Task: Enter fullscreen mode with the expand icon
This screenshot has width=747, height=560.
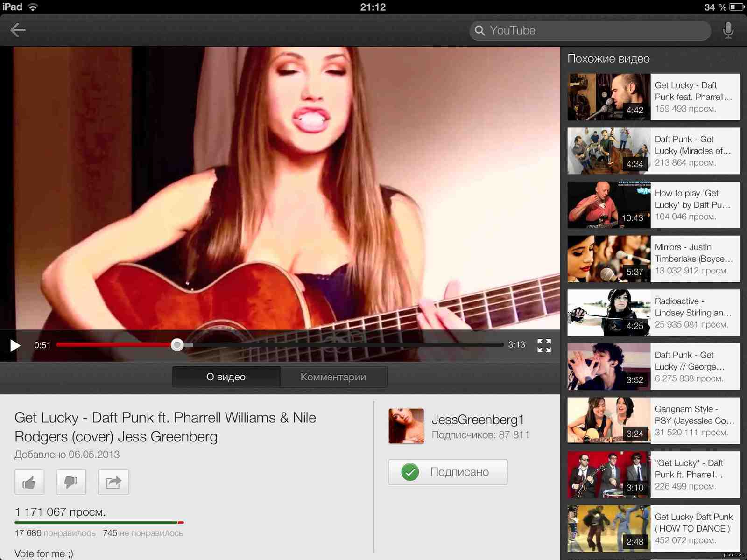Action: point(544,345)
